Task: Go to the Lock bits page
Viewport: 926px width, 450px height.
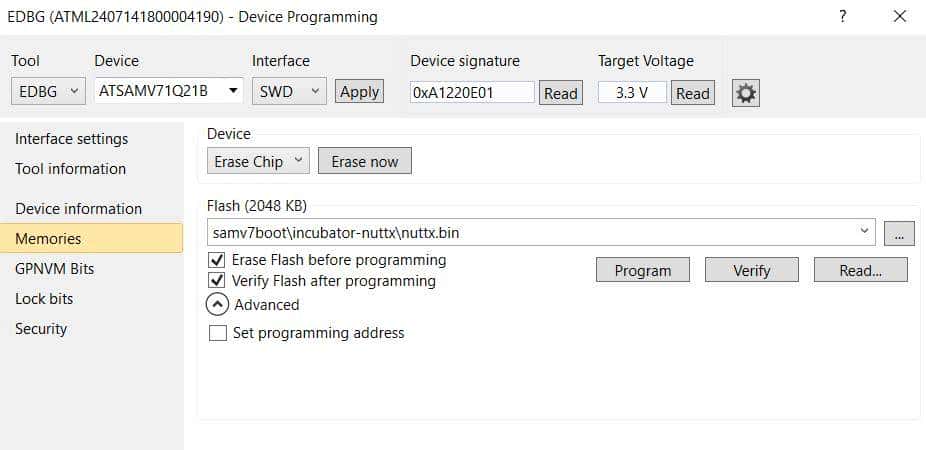Action: click(x=44, y=299)
